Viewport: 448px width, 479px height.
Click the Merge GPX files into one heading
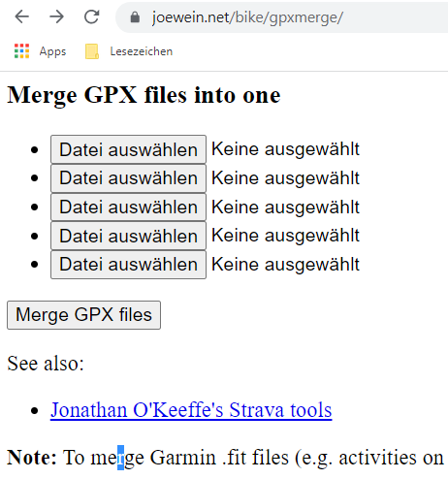[x=144, y=95]
